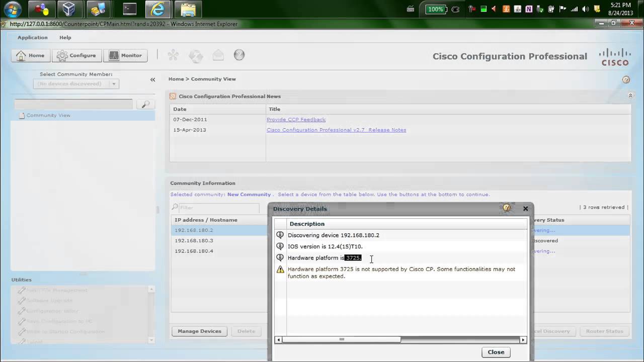
Task: Open the Provide CCP Feedback link
Action: [296, 120]
